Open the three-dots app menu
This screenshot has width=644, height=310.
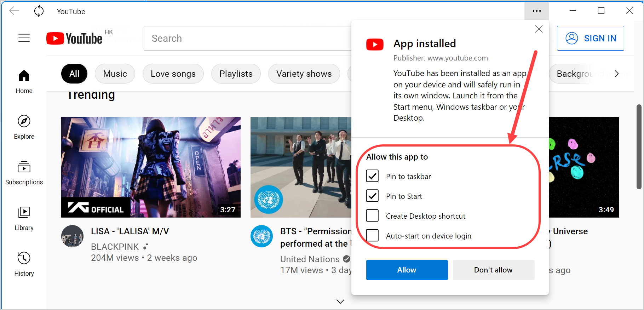[537, 11]
